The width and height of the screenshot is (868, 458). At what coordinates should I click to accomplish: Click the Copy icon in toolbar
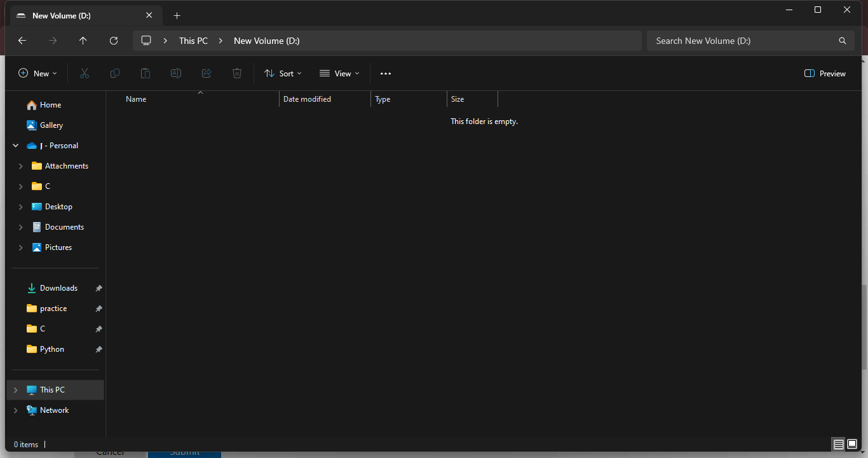[115, 74]
